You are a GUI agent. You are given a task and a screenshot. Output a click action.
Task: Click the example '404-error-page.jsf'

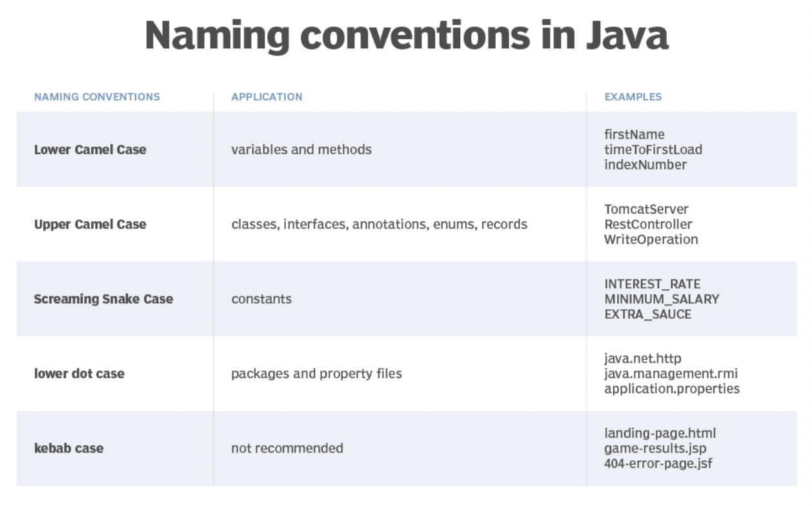click(658, 463)
